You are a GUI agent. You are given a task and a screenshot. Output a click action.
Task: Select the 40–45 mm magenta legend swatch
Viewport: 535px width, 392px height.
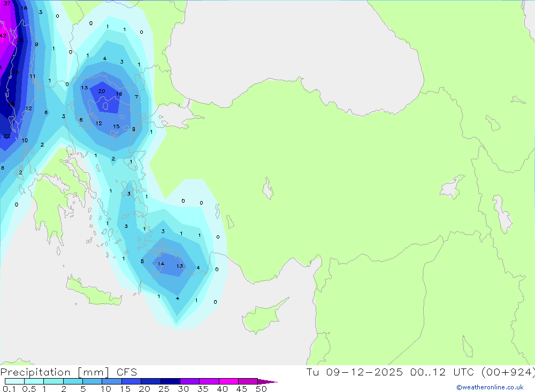[x=228, y=381]
